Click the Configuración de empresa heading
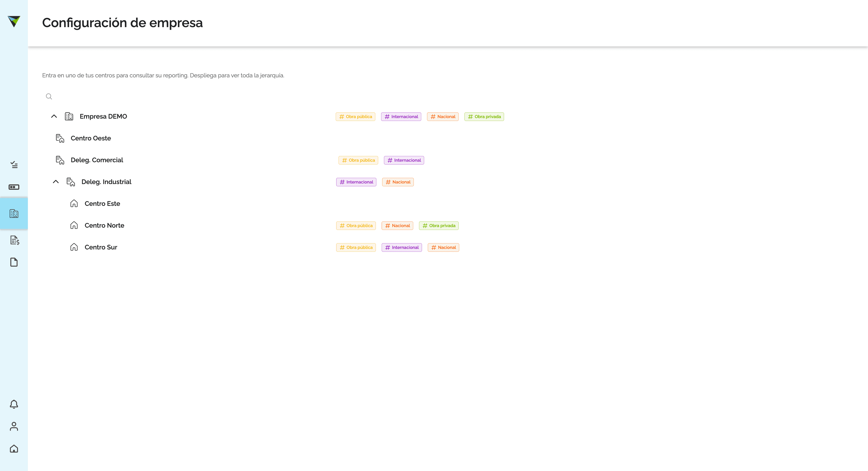 (122, 23)
